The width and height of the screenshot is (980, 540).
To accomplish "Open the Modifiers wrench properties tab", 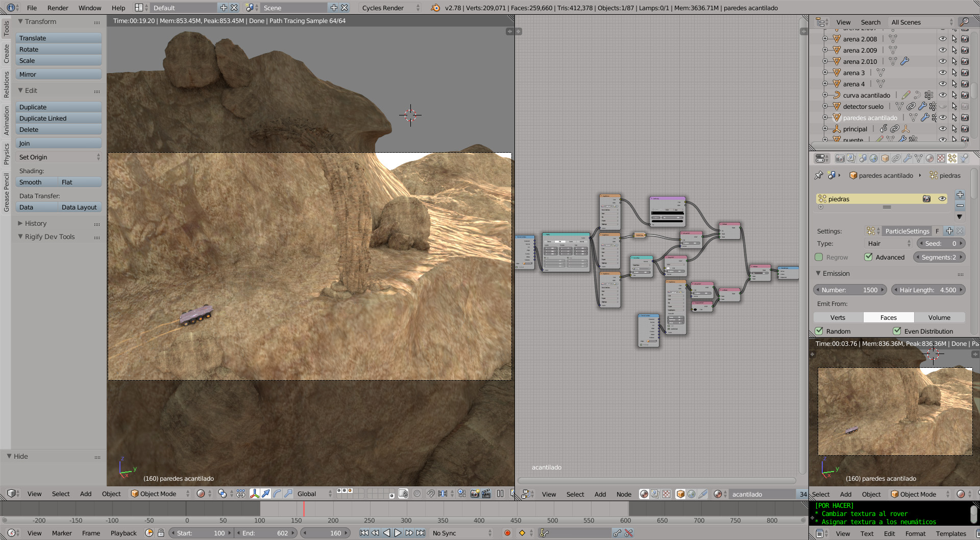I will point(907,158).
